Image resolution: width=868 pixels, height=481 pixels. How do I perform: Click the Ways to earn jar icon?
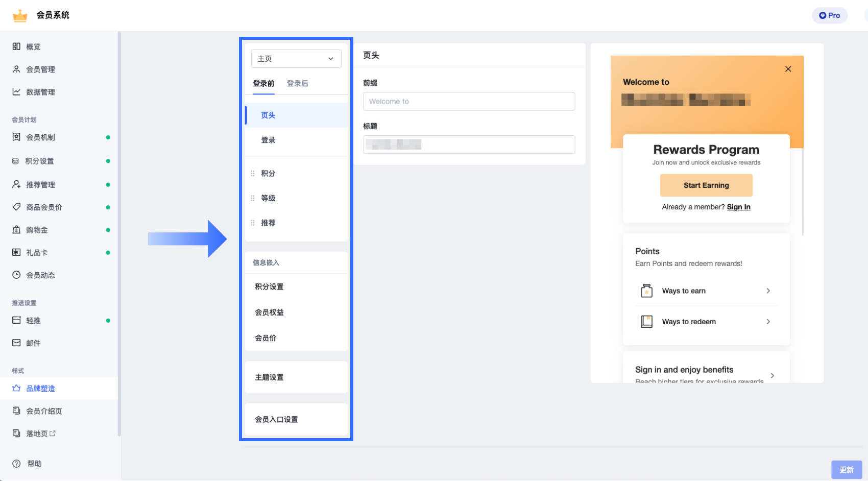(646, 291)
